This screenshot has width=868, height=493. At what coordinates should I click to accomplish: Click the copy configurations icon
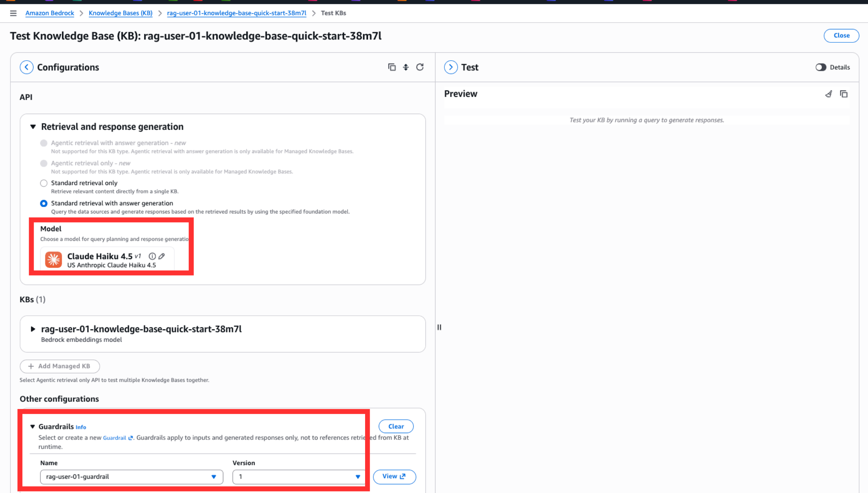coord(392,67)
